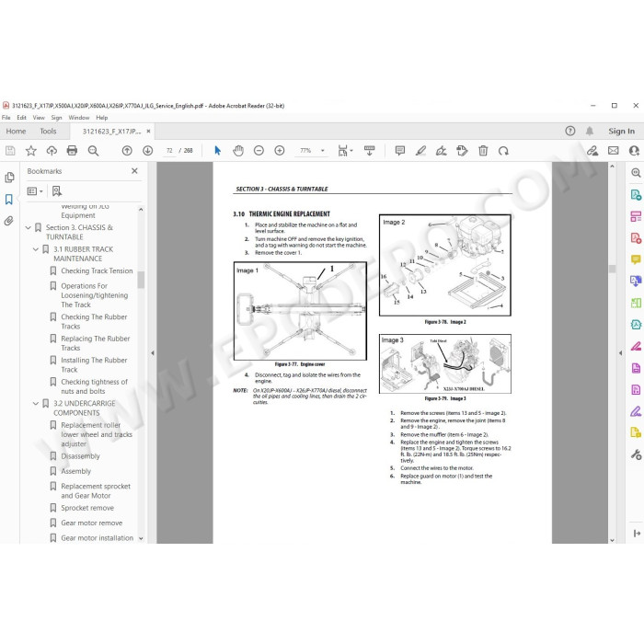
Task: Open Installing The Rubber Track bookmark
Action: (94, 364)
